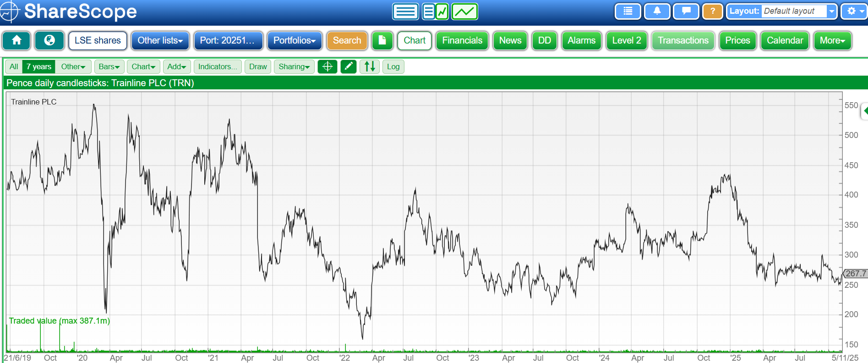Open help with the question mark
The width and height of the screenshot is (868, 363).
click(713, 11)
